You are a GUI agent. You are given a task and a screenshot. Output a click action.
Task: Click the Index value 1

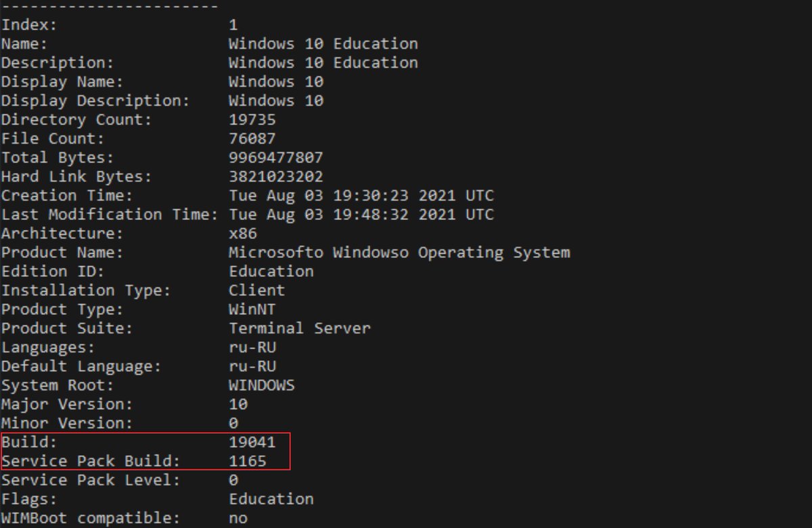pos(233,25)
